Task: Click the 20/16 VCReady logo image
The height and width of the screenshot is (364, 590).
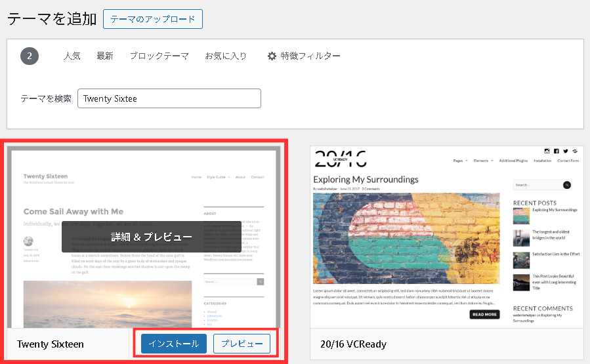Action: [340, 157]
